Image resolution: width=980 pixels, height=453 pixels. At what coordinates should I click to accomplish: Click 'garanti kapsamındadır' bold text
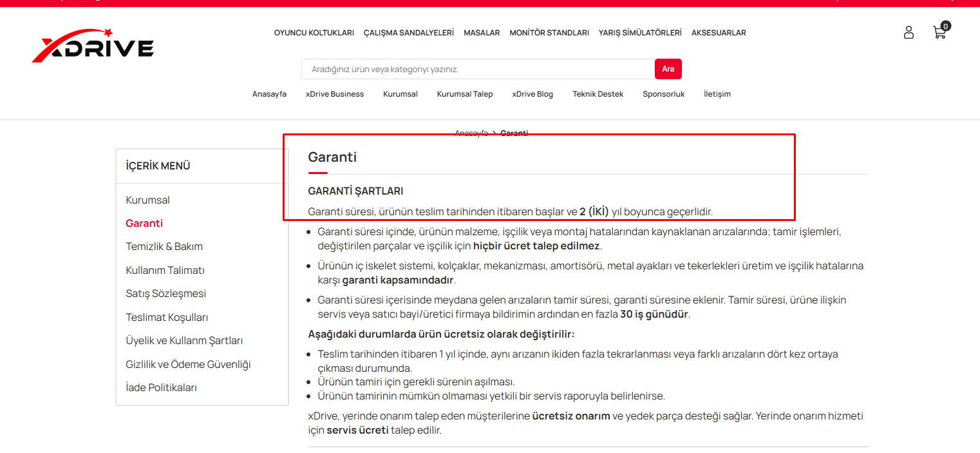tap(398, 280)
